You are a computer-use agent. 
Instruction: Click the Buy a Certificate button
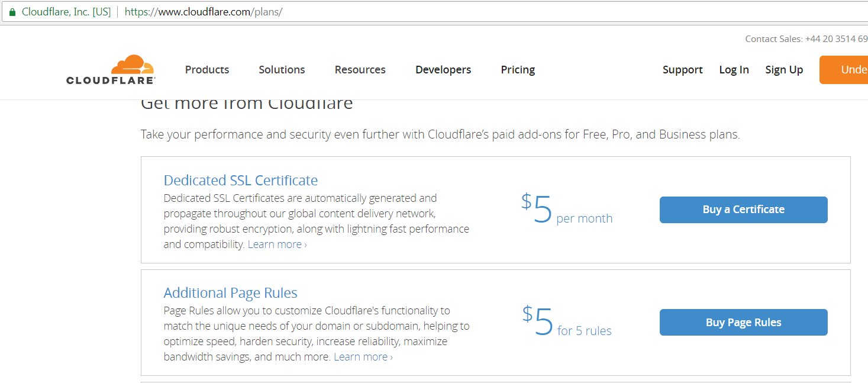point(744,210)
